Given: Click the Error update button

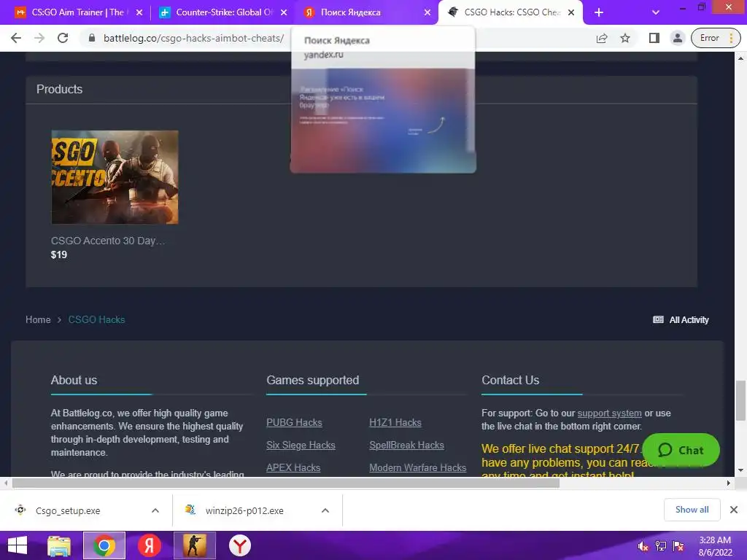Looking at the screenshot, I should [716, 38].
